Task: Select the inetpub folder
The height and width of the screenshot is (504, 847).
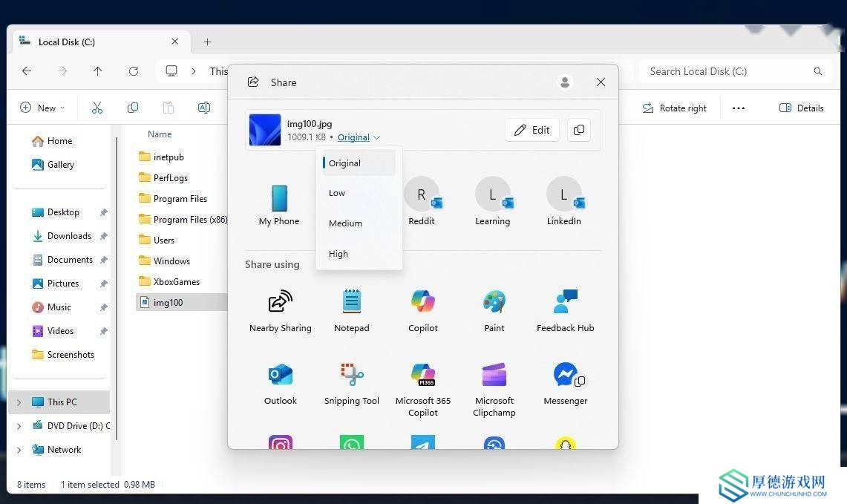Action: point(162,157)
